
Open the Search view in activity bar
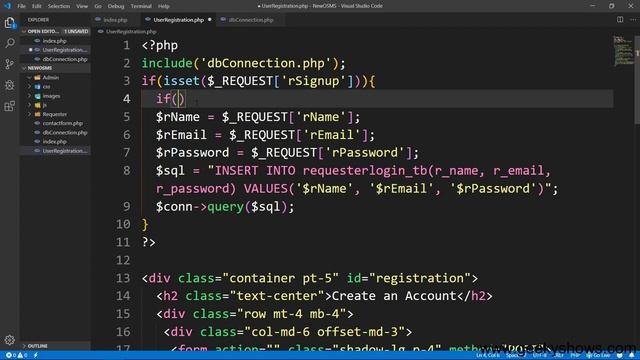pos(10,43)
